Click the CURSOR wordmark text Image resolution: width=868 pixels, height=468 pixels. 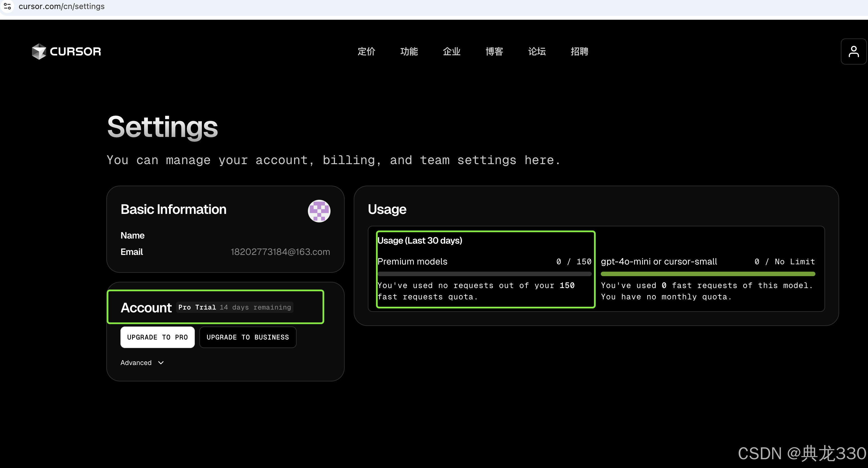pos(75,51)
